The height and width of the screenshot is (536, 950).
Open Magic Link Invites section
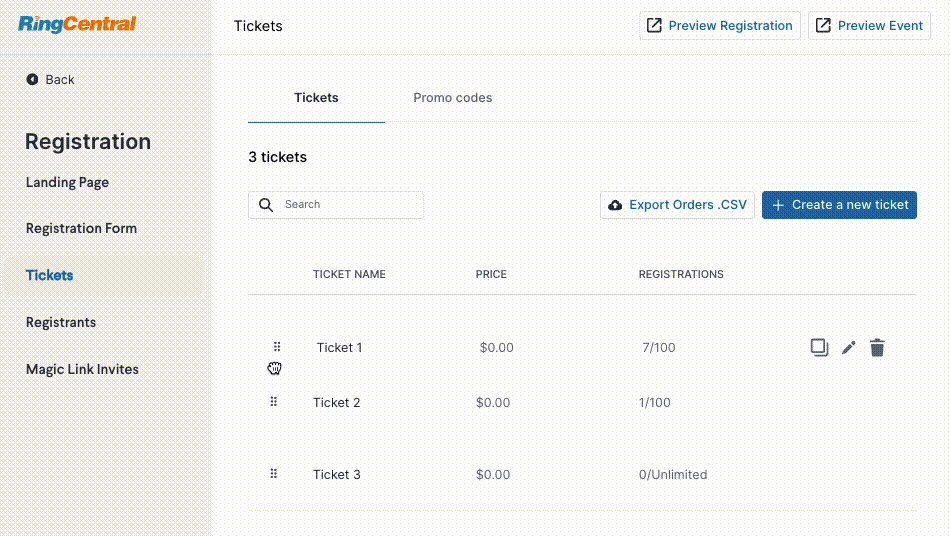(x=82, y=369)
